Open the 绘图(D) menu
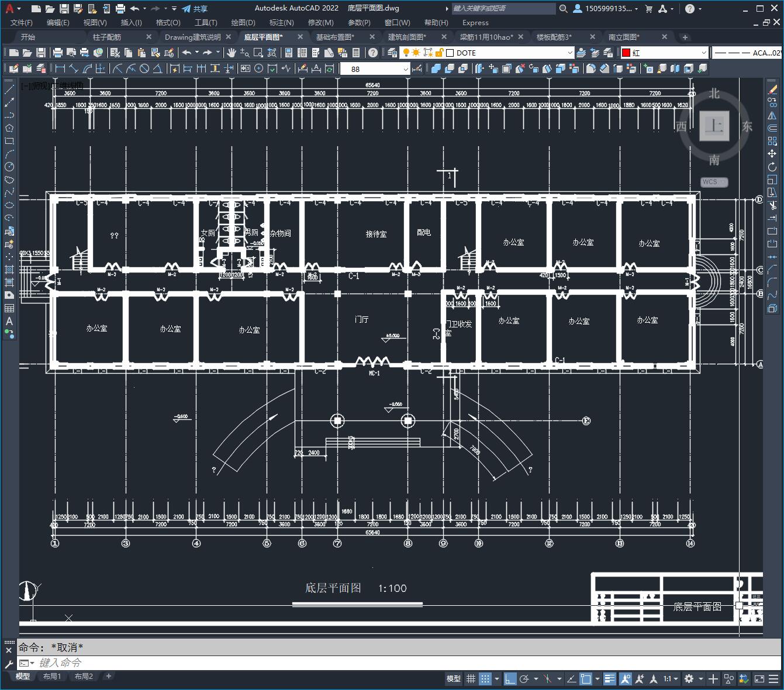The image size is (784, 690). click(243, 22)
